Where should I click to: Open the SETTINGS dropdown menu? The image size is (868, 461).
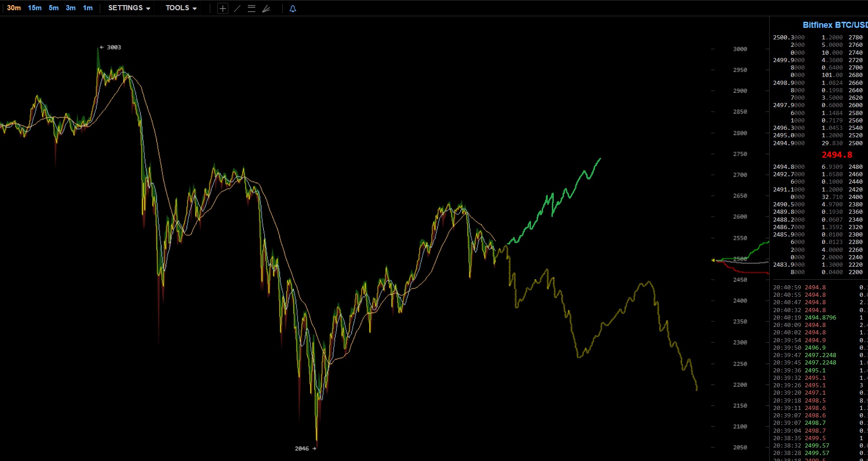(x=129, y=8)
